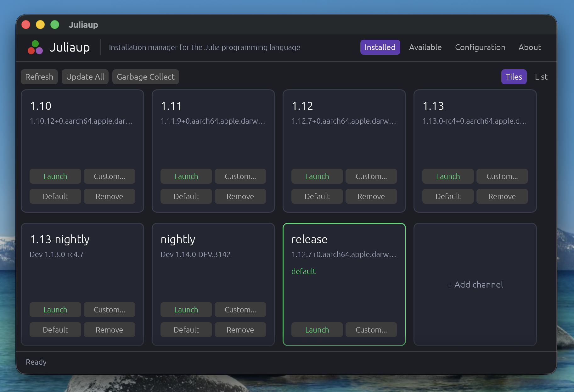Click Update All button

tap(85, 77)
